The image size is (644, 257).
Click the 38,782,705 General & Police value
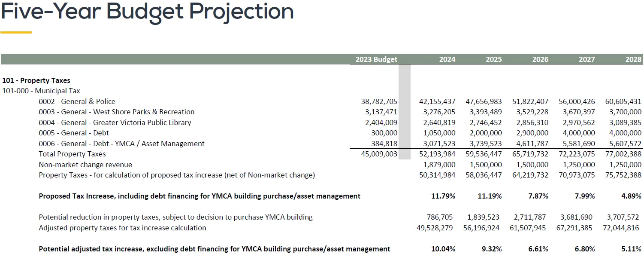pos(379,101)
